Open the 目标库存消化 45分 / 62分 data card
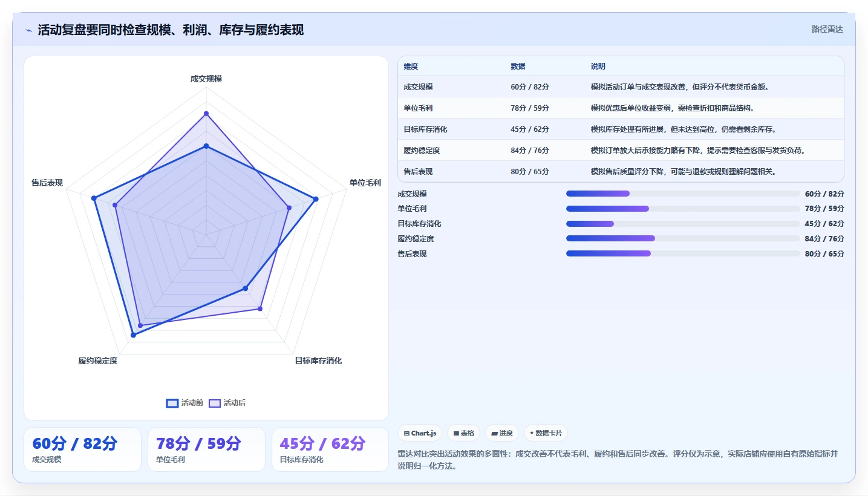The image size is (868, 496). pos(330,449)
